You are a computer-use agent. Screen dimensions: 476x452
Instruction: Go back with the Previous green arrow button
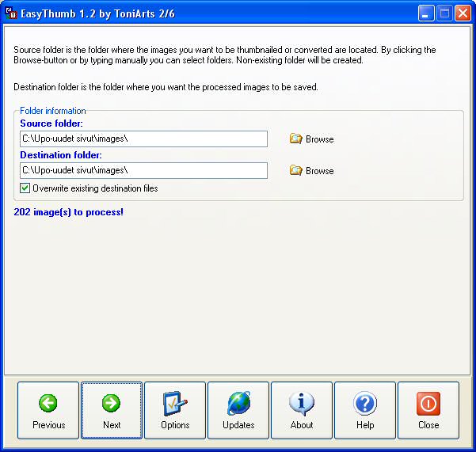(48, 410)
